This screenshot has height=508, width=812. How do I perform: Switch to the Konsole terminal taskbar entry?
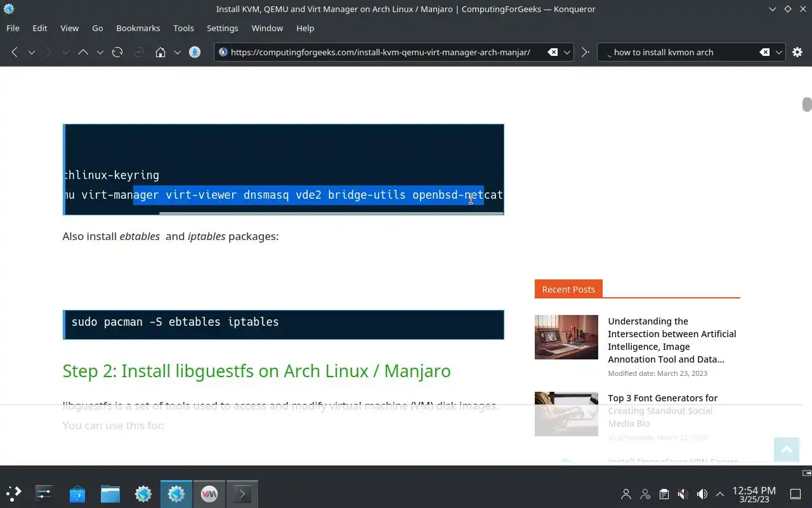tap(242, 493)
